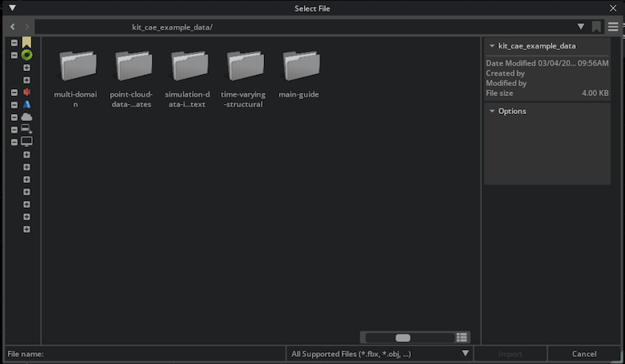Collapse the AWS S3 tree node
The width and height of the screenshot is (625, 364).
14,92
